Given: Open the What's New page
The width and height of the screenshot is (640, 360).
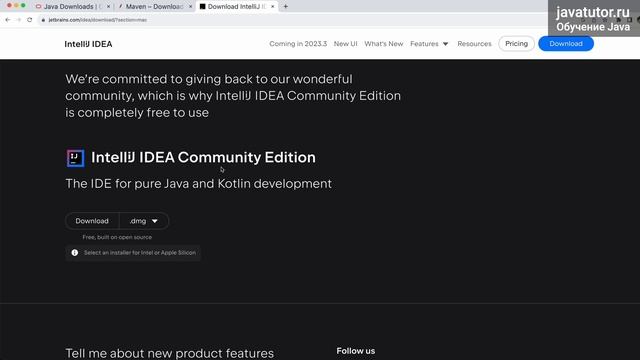Looking at the screenshot, I should pos(384,44).
